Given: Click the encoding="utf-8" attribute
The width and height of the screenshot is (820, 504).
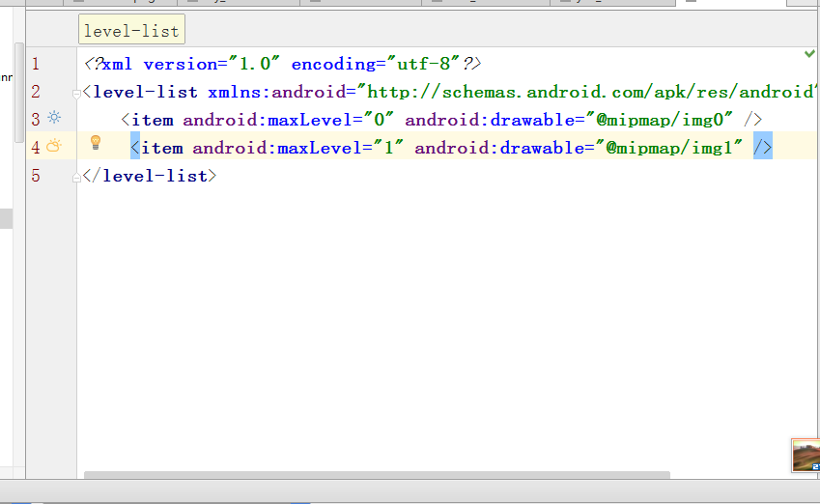Looking at the screenshot, I should [x=376, y=64].
